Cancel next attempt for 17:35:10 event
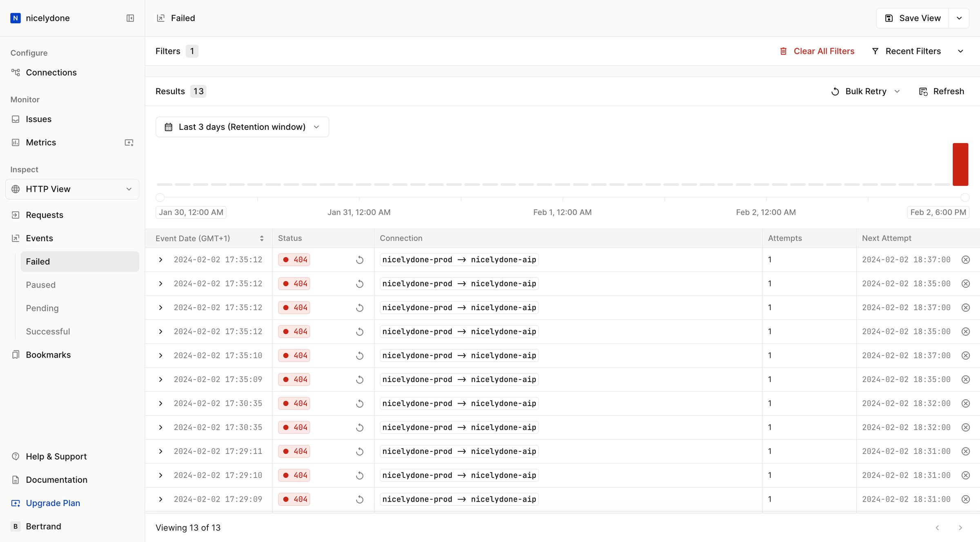Viewport: 980px width, 542px height. click(966, 355)
